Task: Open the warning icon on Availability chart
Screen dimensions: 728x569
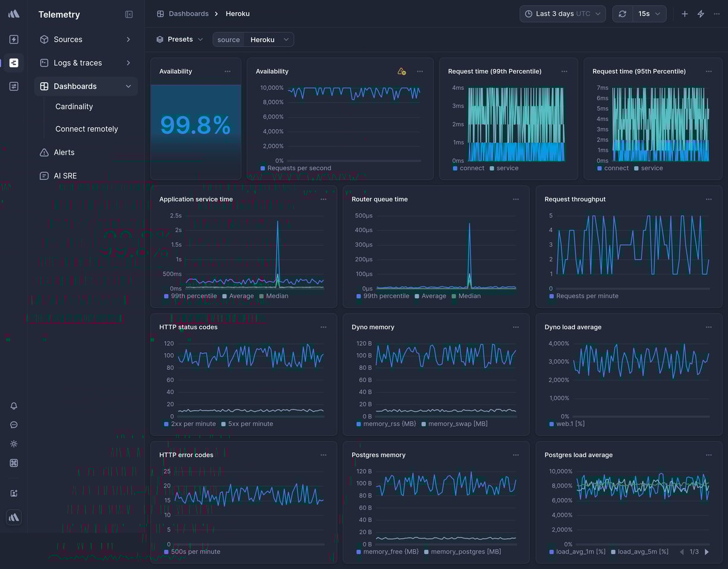Action: tap(401, 71)
